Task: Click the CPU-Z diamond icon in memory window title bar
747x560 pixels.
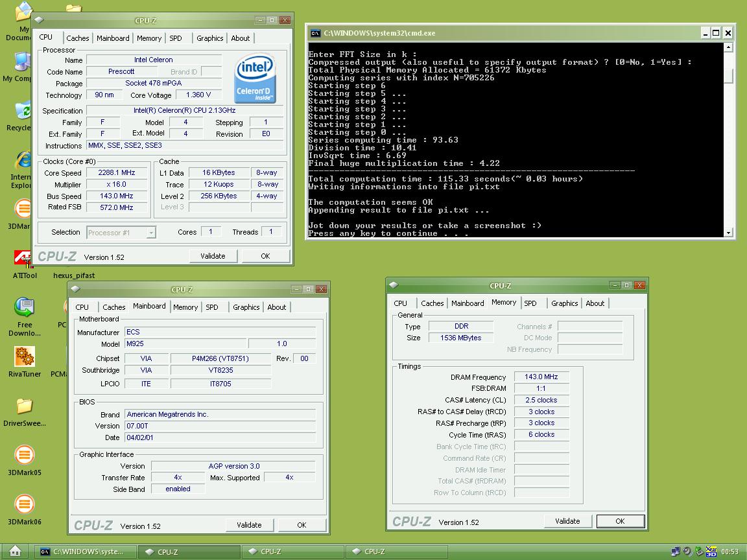Action: [x=393, y=285]
